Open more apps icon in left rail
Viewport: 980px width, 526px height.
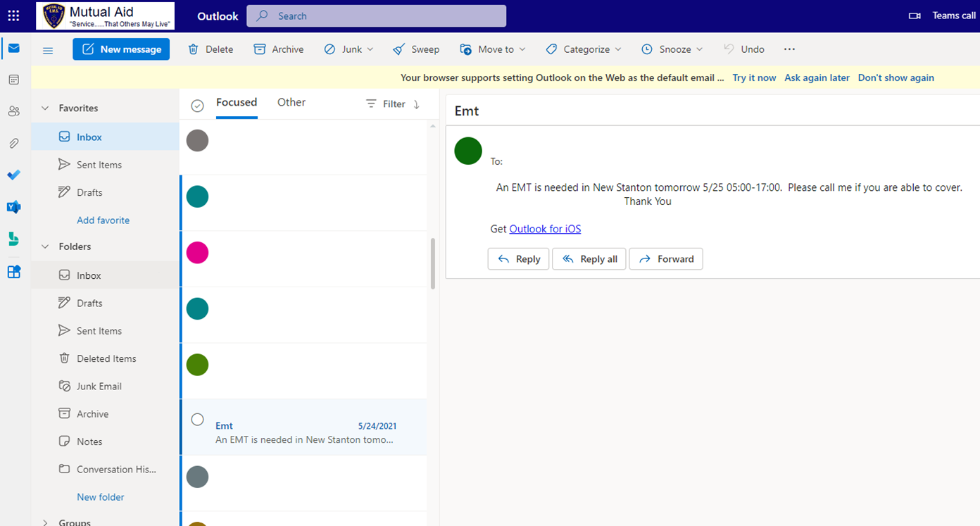13,272
